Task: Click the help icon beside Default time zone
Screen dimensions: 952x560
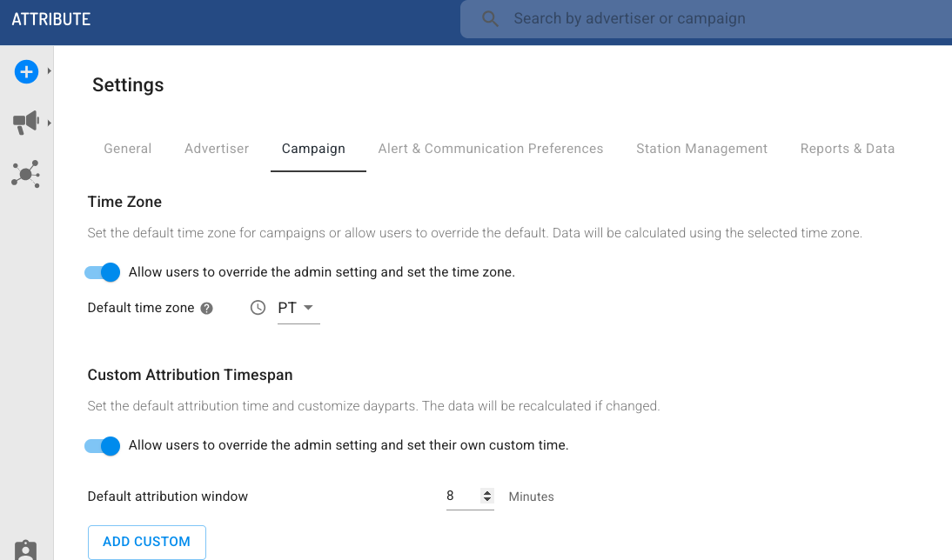Action: (x=207, y=308)
